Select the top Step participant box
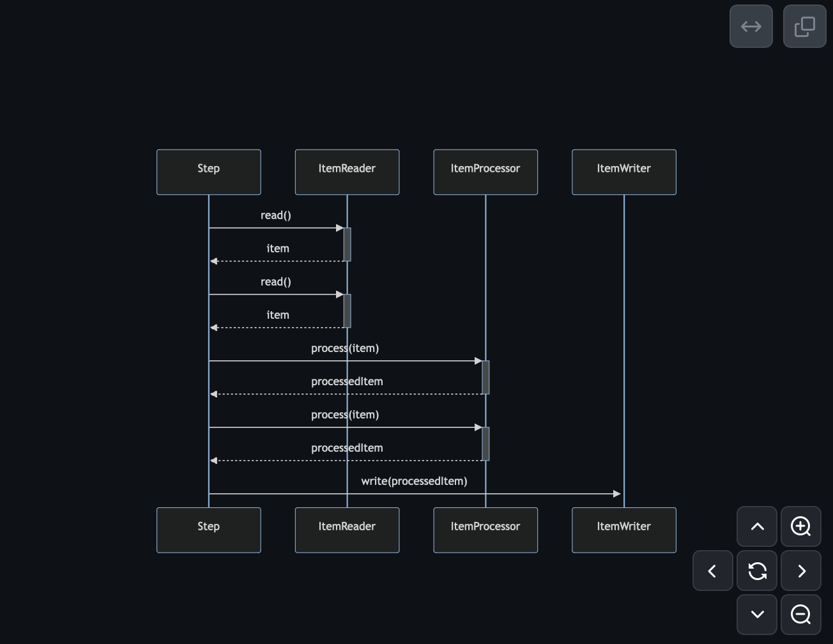 tap(208, 172)
